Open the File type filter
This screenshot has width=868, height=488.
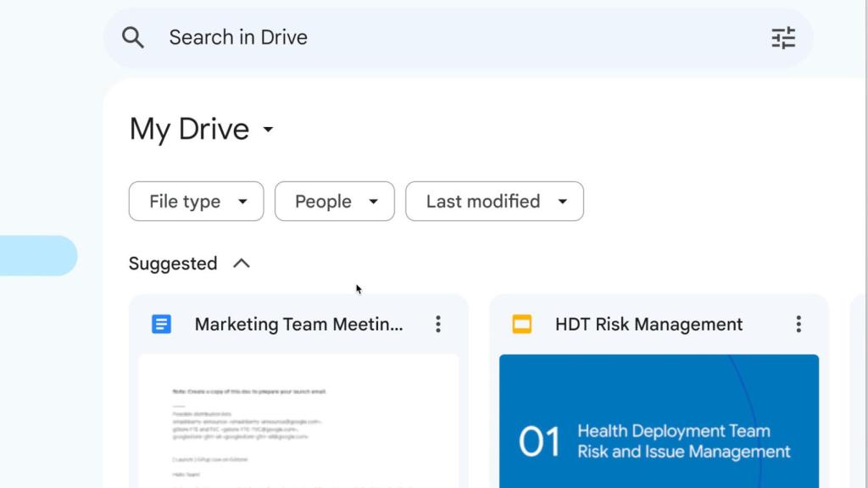[x=196, y=202]
